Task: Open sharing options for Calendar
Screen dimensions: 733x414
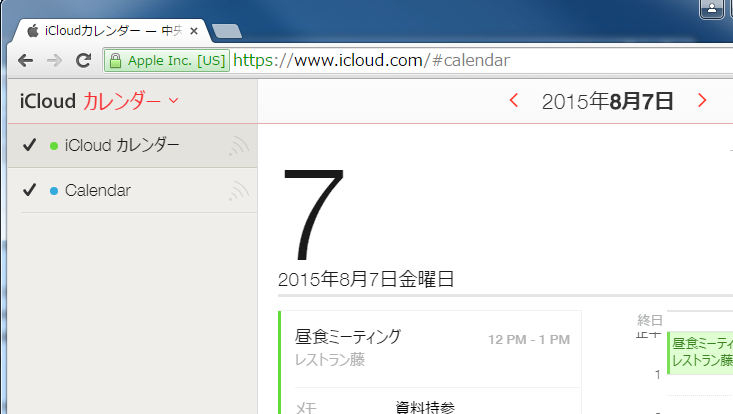Action: (239, 191)
